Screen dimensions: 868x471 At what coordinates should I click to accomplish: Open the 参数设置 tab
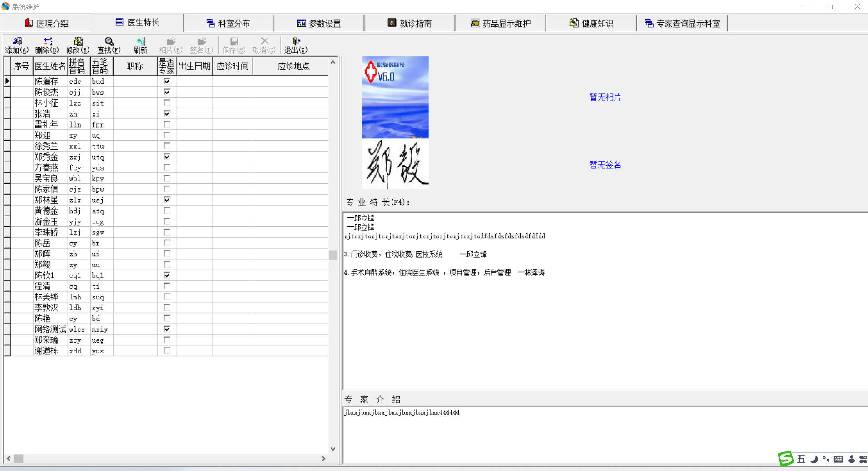pyautogui.click(x=318, y=23)
